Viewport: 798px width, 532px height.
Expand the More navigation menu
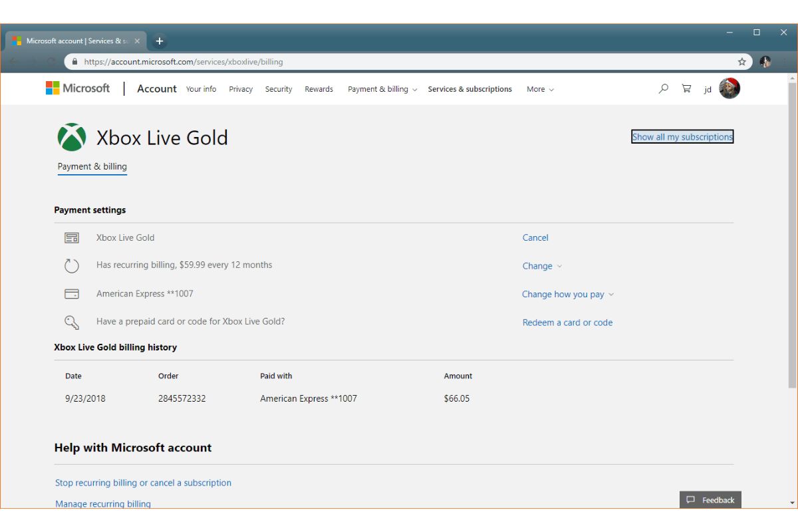540,89
